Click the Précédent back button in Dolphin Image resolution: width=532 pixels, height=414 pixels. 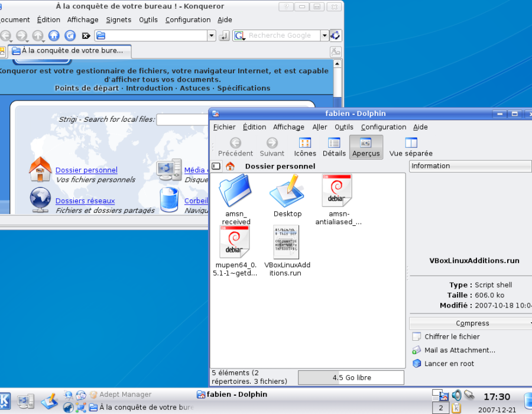(x=235, y=147)
